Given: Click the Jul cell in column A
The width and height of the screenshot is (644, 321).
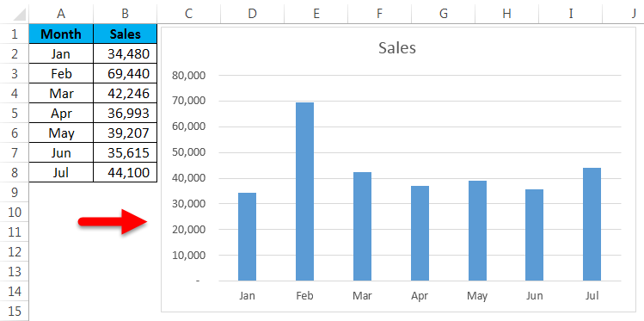Looking at the screenshot, I should click(x=61, y=173).
